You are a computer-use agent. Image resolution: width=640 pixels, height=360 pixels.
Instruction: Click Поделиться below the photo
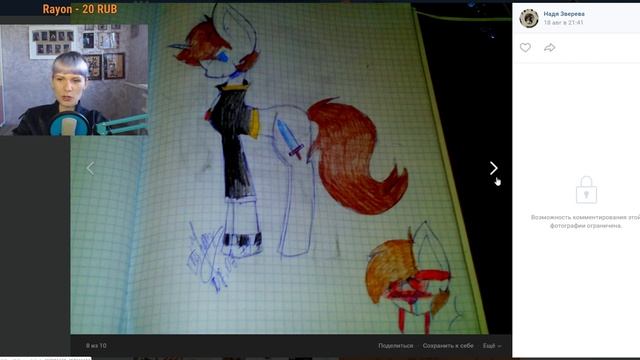click(395, 346)
